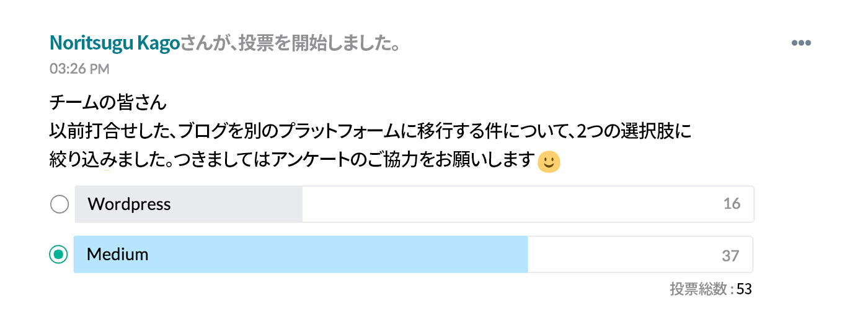
Task: Click the Wordpress vote count 16
Action: [732, 204]
